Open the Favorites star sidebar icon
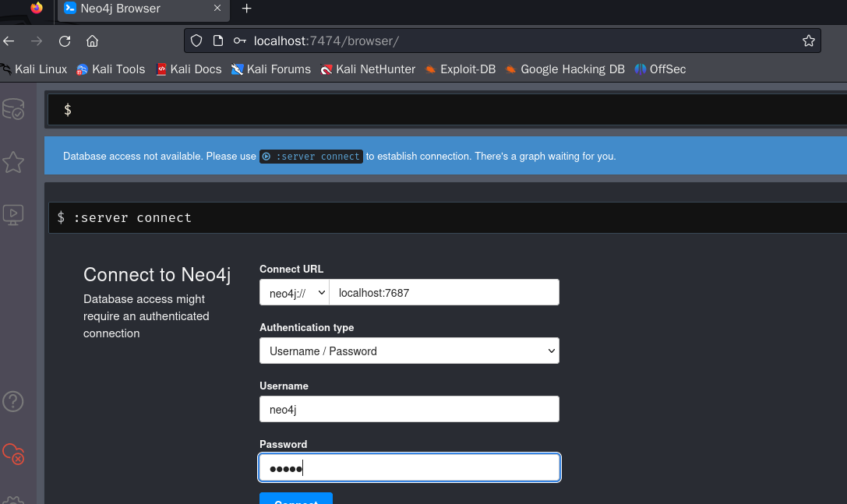Image resolution: width=847 pixels, height=504 pixels. pos(13,162)
